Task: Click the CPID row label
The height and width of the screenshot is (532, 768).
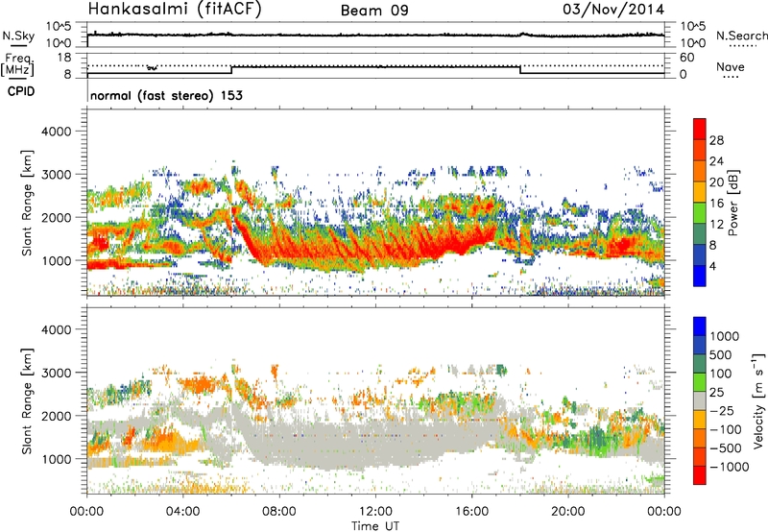Action: tap(21, 91)
